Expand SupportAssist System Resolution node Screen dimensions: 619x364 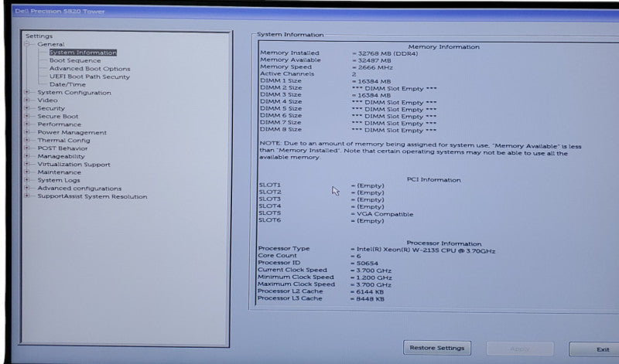pos(27,196)
